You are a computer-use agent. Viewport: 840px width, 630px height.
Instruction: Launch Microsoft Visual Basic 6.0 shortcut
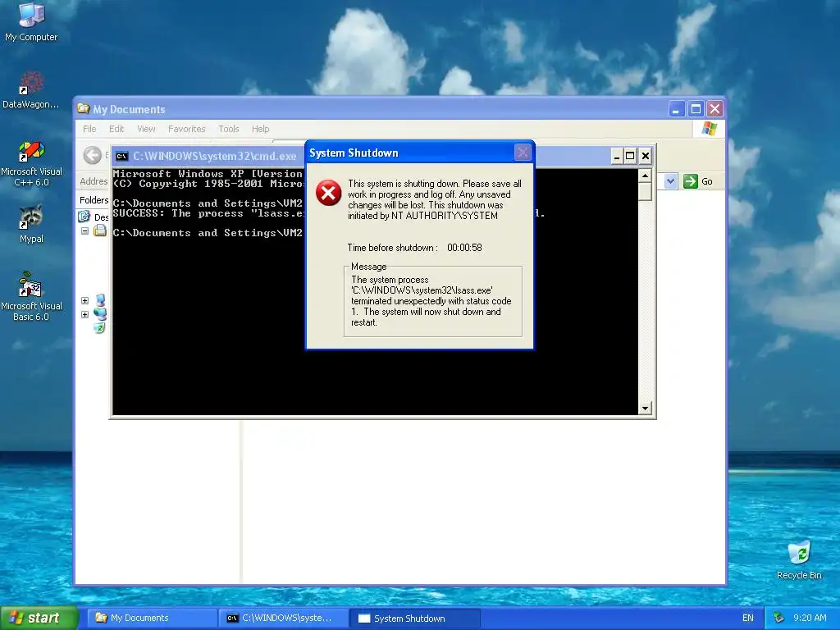[31, 296]
